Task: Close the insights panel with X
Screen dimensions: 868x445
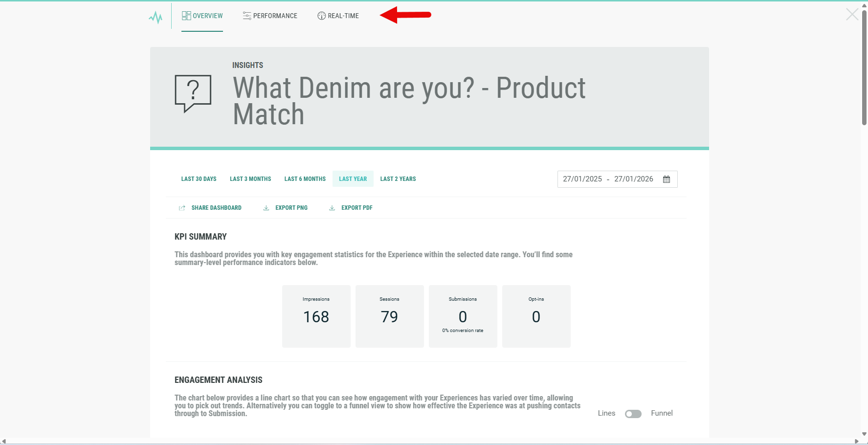Action: click(852, 15)
